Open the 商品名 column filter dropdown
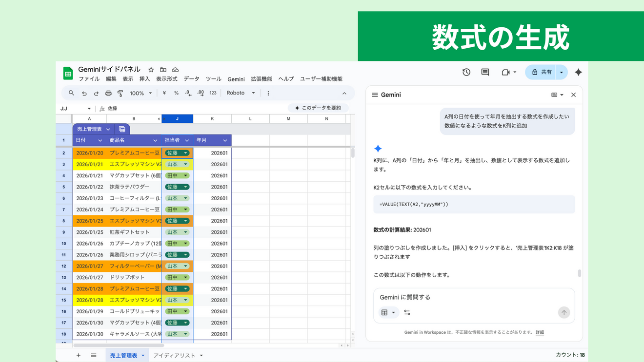The width and height of the screenshot is (644, 362). click(x=155, y=140)
